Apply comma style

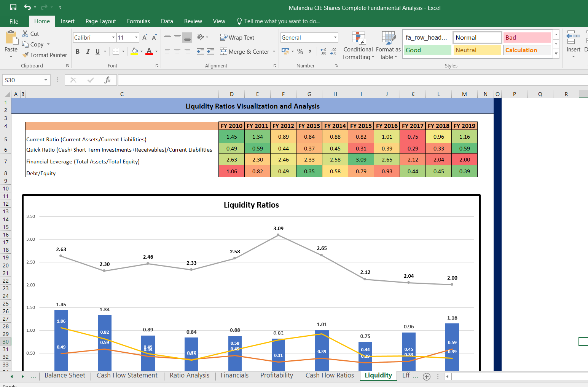pos(310,51)
